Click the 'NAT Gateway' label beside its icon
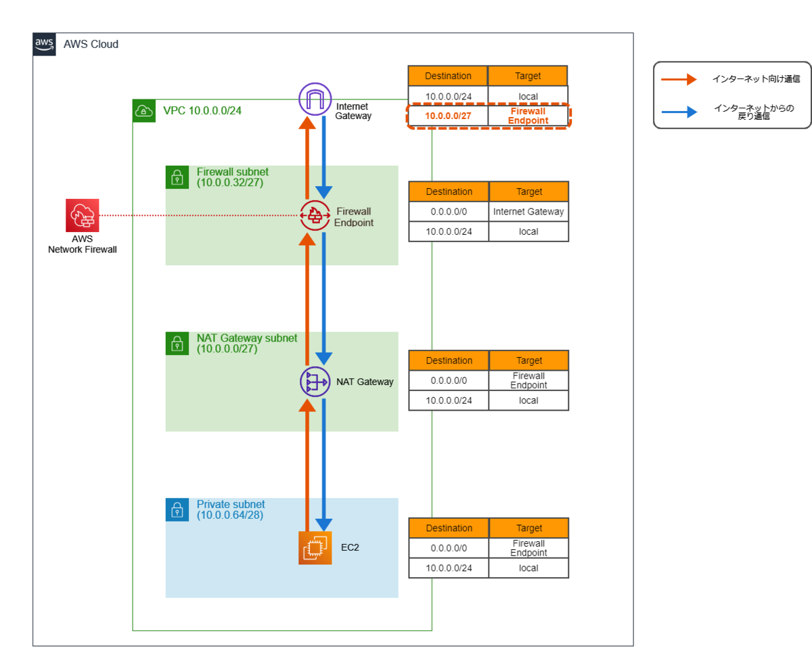Screen dimensions: 812x665 (365, 382)
